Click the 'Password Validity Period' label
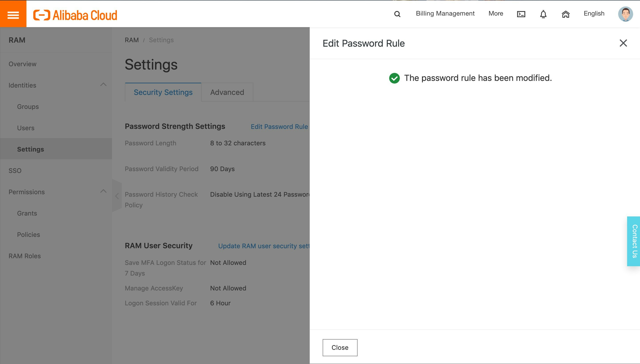The image size is (640, 364). [x=162, y=169]
